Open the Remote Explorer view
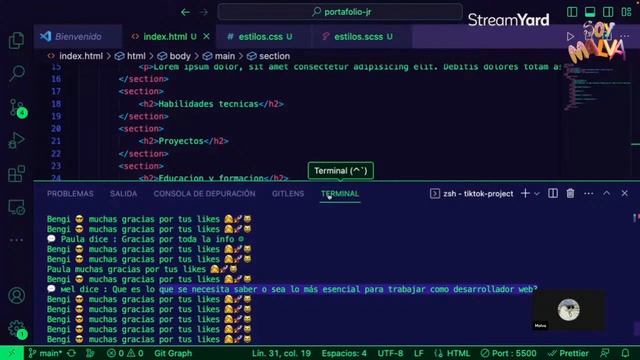This screenshot has width=640, height=360. tap(16, 207)
